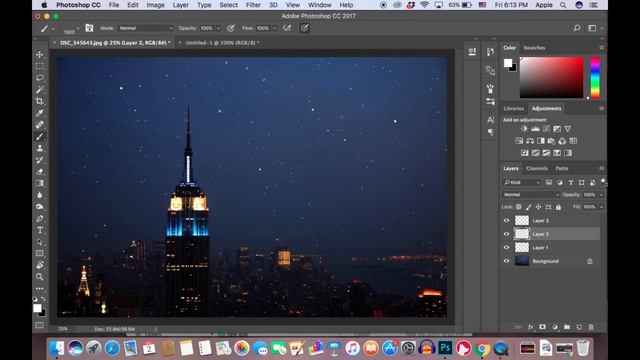Select the Lasso tool

40,78
